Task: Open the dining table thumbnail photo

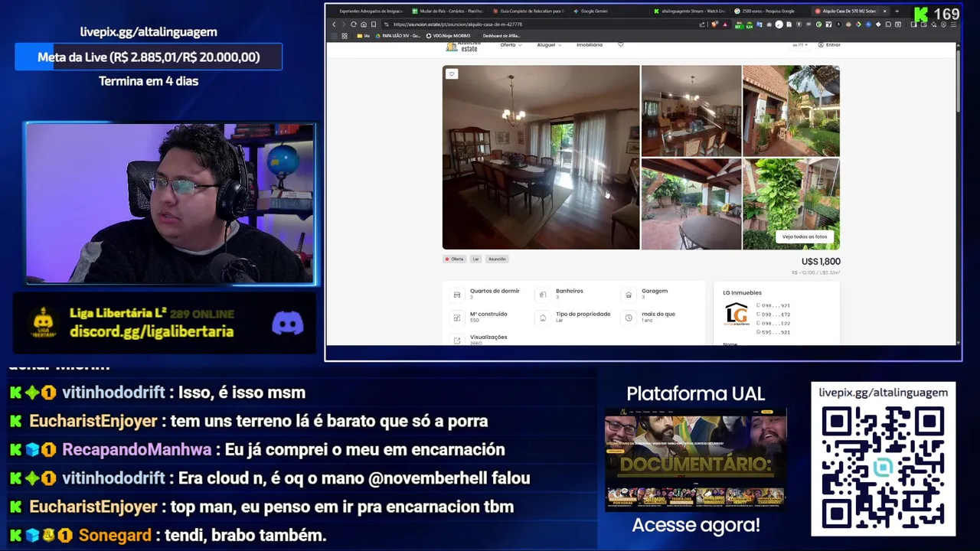Action: coord(691,111)
